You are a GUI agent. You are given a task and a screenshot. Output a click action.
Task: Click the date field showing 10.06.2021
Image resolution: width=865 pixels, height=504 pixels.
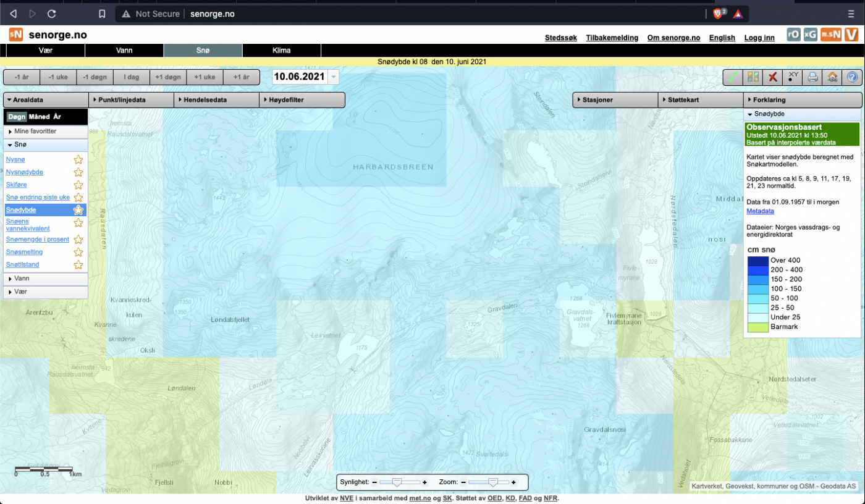click(300, 77)
